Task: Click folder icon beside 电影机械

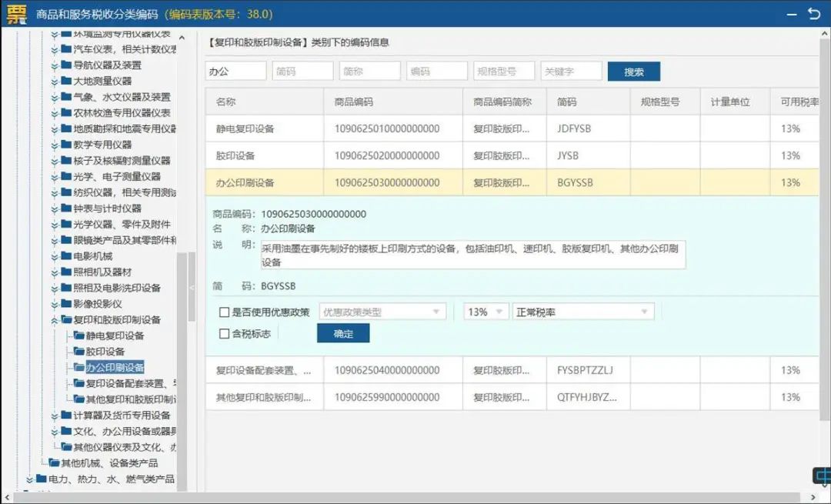Action: [66, 256]
